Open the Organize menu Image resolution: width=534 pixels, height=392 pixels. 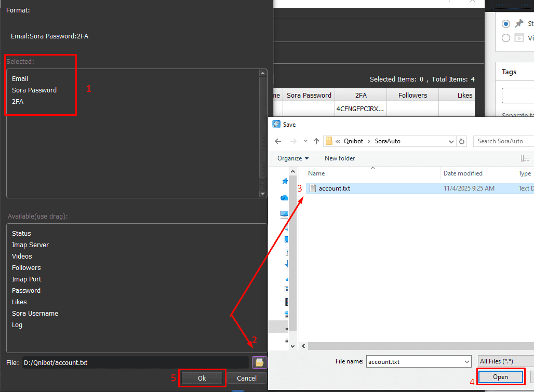pos(292,158)
